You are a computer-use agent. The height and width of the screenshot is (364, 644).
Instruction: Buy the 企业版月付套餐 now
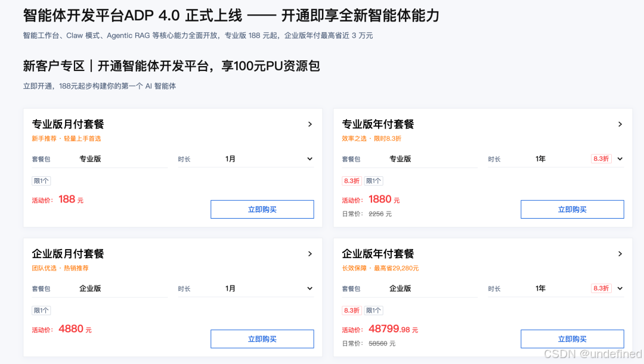coord(262,339)
